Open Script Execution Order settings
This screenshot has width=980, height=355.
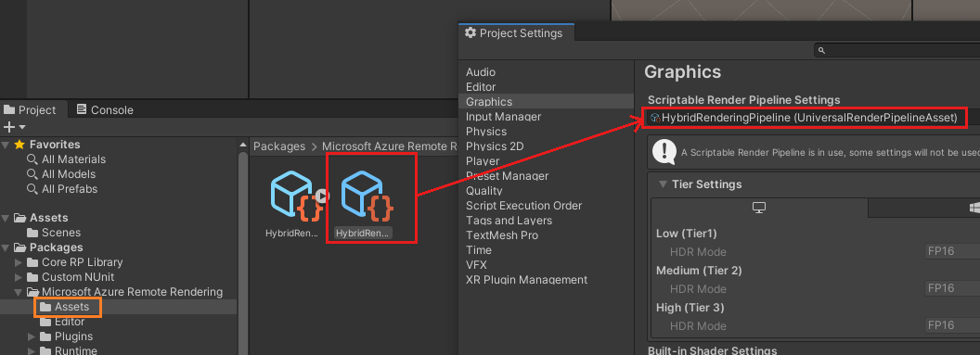[523, 206]
